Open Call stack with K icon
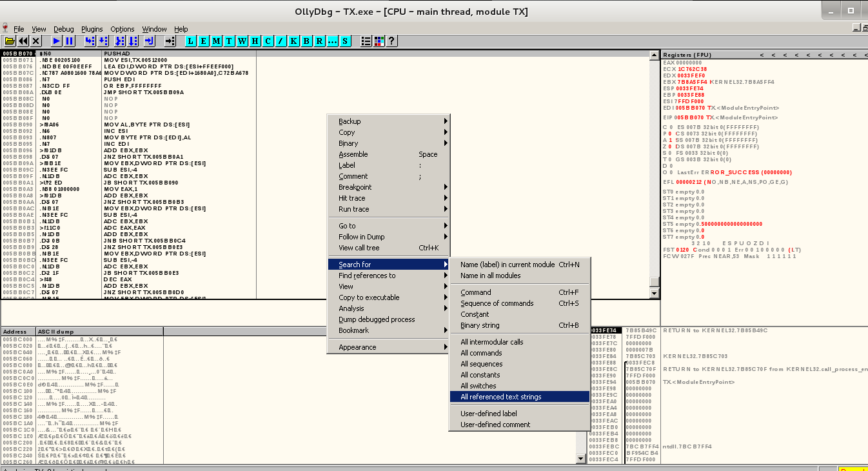The width and height of the screenshot is (868, 471). (x=293, y=41)
